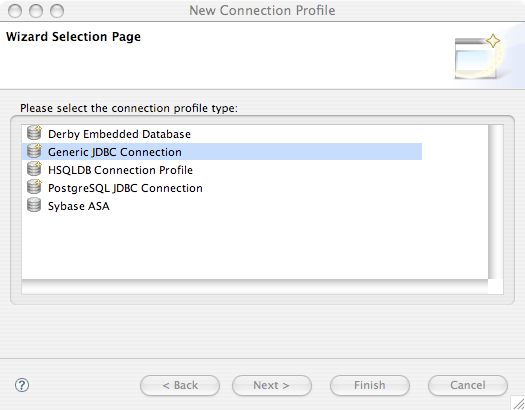Screen dimensions: 525x410
Task: Click the Generic JDBC Connection database icon
Action: pos(34,151)
